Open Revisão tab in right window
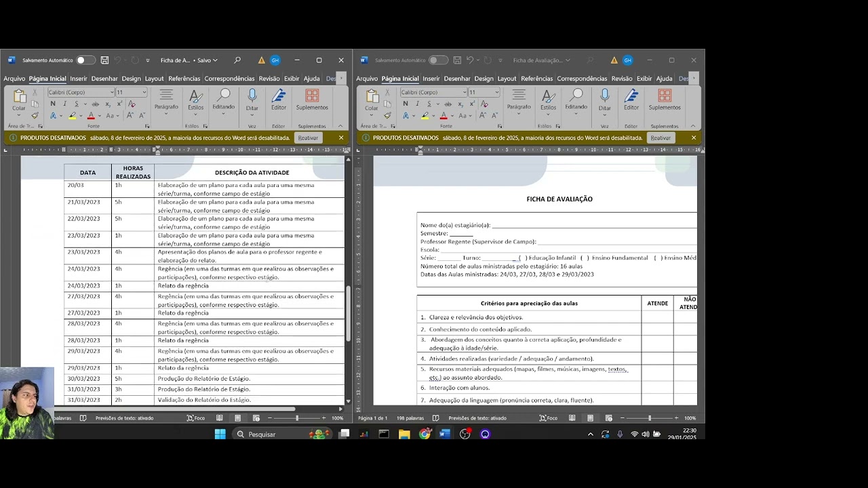868x488 pixels. (622, 79)
